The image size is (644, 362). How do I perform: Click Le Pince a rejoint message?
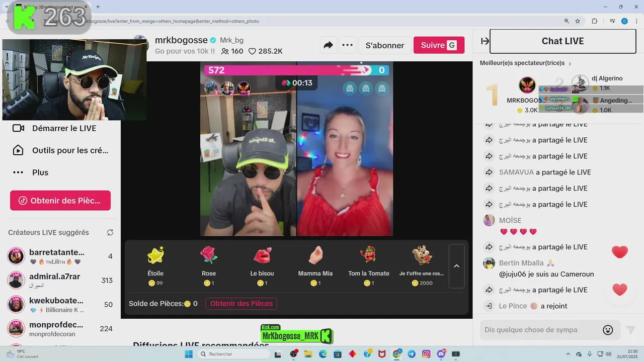pos(533,306)
